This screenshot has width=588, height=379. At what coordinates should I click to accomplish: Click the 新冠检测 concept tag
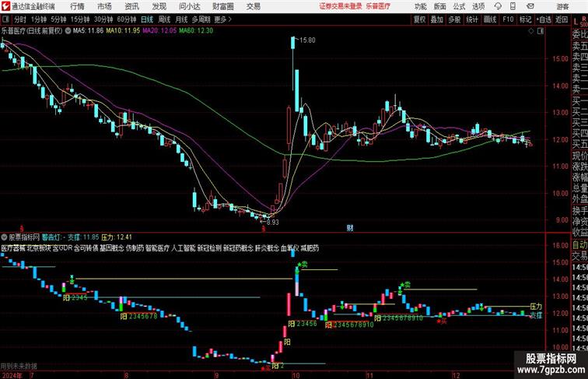[209, 248]
